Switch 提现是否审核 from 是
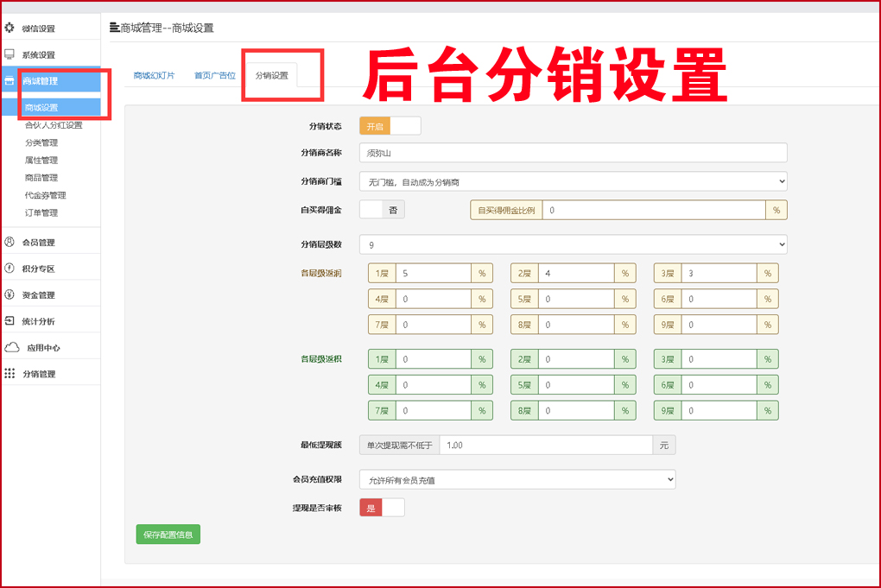Screen dimensions: 881x588 pos(371,508)
